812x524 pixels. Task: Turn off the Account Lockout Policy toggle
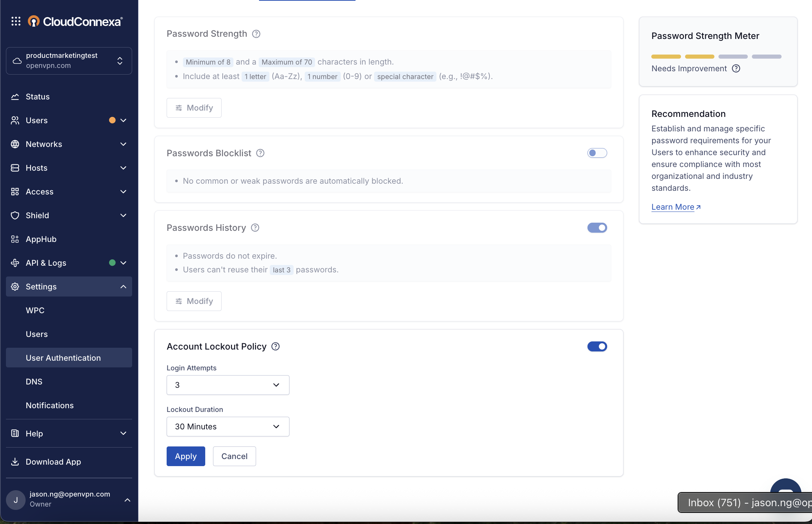coord(597,346)
